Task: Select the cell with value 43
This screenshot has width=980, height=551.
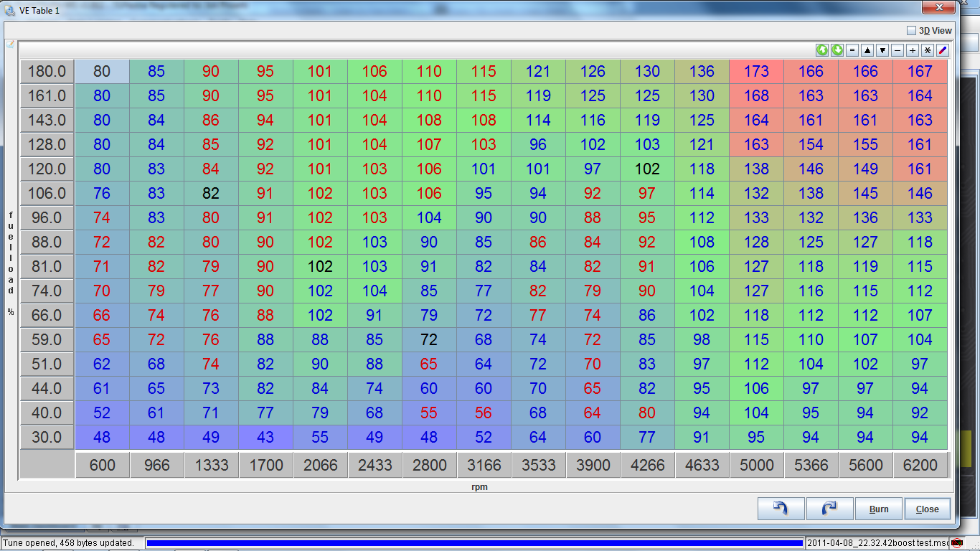Action: tap(266, 437)
